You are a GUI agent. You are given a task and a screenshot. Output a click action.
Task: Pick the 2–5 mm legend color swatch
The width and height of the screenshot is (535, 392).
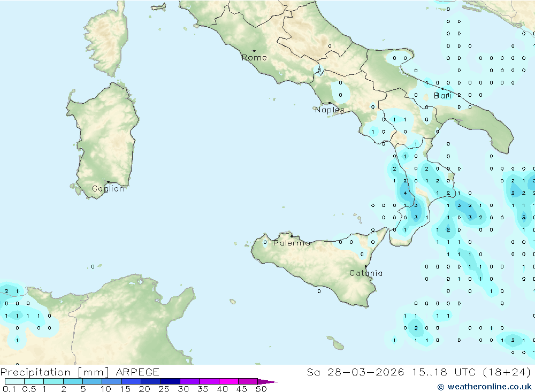click(x=73, y=381)
